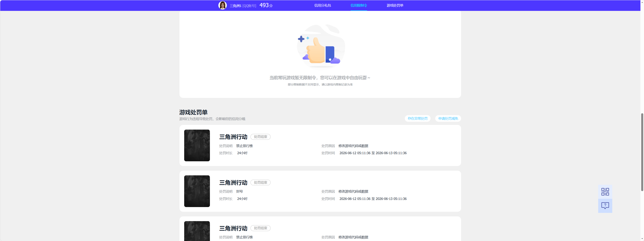Click 禁止排行榜 text in third card
Viewport: 644px width, 241px height.
tap(244, 237)
